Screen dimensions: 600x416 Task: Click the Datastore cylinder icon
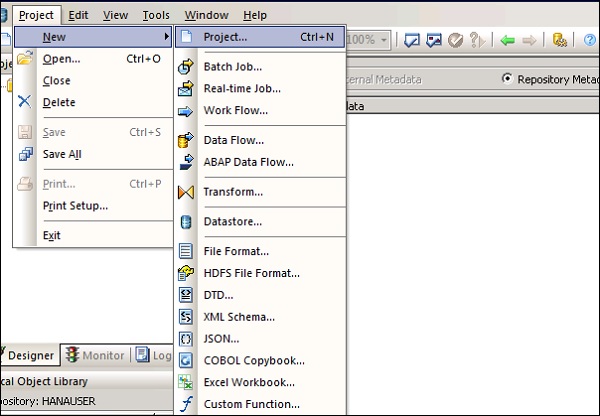coord(185,221)
